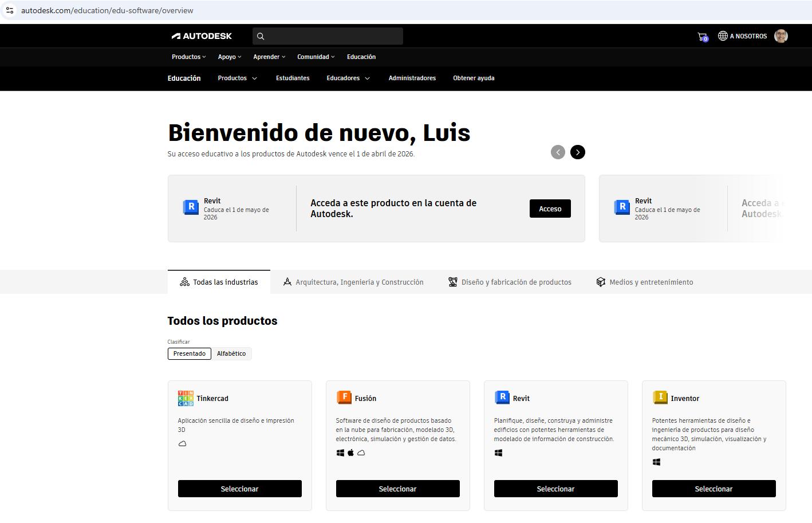This screenshot has width=812, height=523.
Task: Open the Educadores dropdown
Action: click(x=348, y=78)
